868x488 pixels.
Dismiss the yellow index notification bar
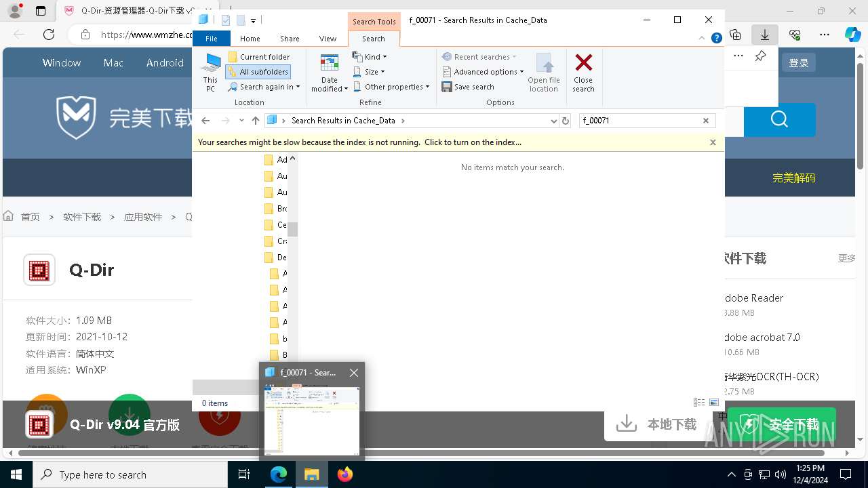click(x=713, y=142)
